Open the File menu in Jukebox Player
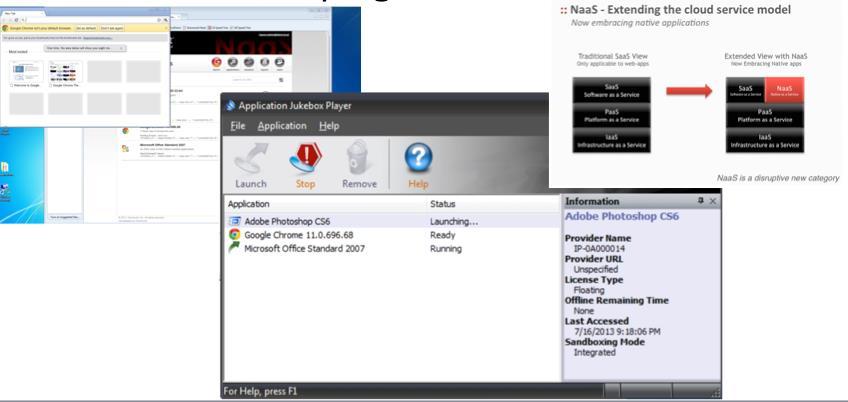The width and height of the screenshot is (848, 402). pos(237,126)
